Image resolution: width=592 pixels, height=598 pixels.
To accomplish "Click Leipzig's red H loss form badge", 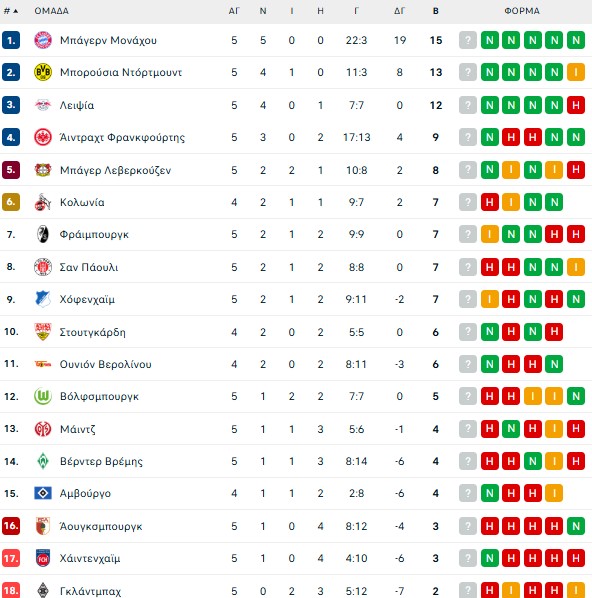I will pyautogui.click(x=576, y=105).
